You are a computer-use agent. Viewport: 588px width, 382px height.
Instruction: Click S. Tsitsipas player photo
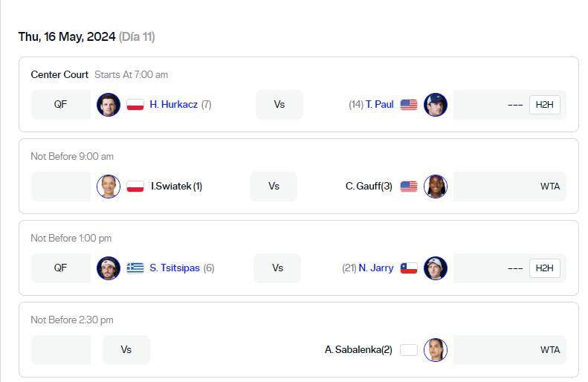[x=109, y=268]
